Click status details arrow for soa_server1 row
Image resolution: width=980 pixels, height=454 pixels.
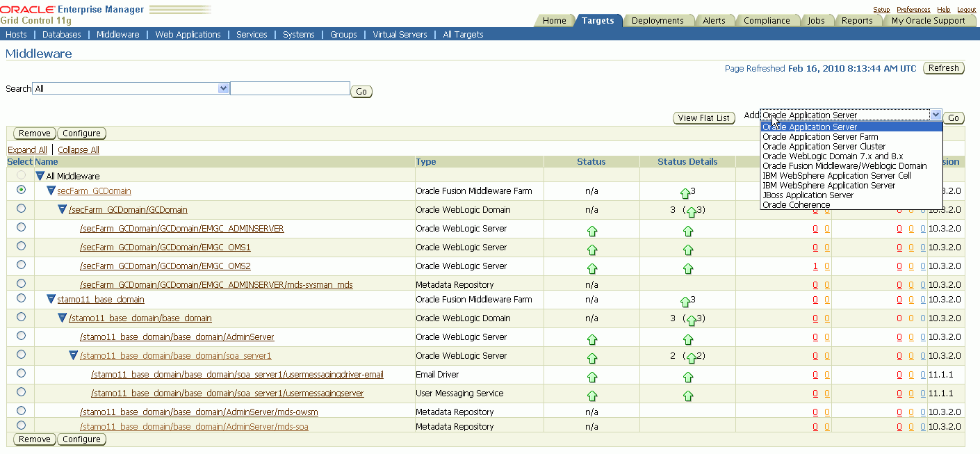click(x=692, y=358)
